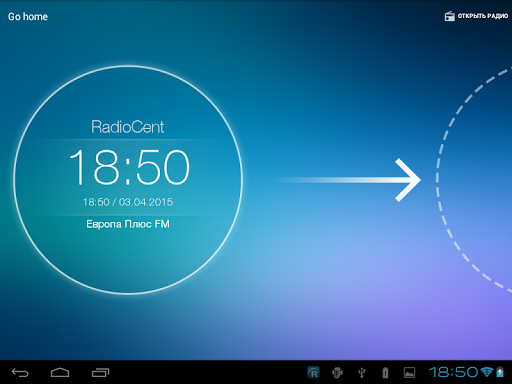512x384 pixels.
Task: Open the recent apps overview button
Action: [x=100, y=372]
